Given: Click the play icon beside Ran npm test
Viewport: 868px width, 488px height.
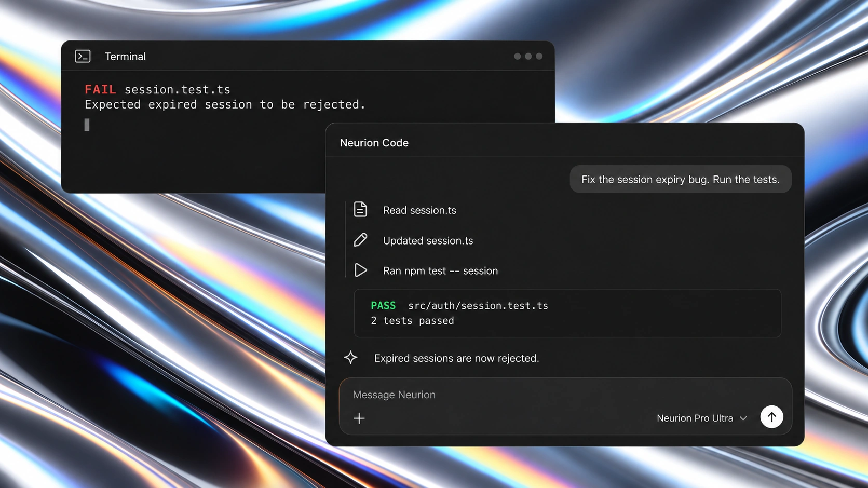Looking at the screenshot, I should (360, 270).
